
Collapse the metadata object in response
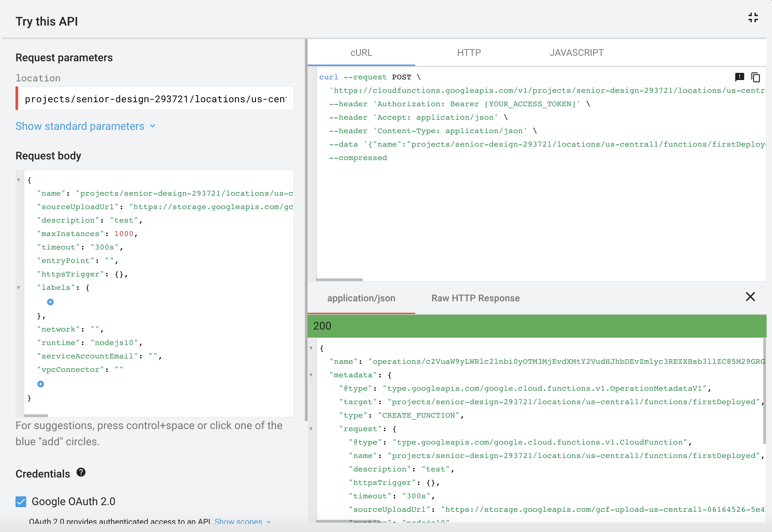click(311, 375)
